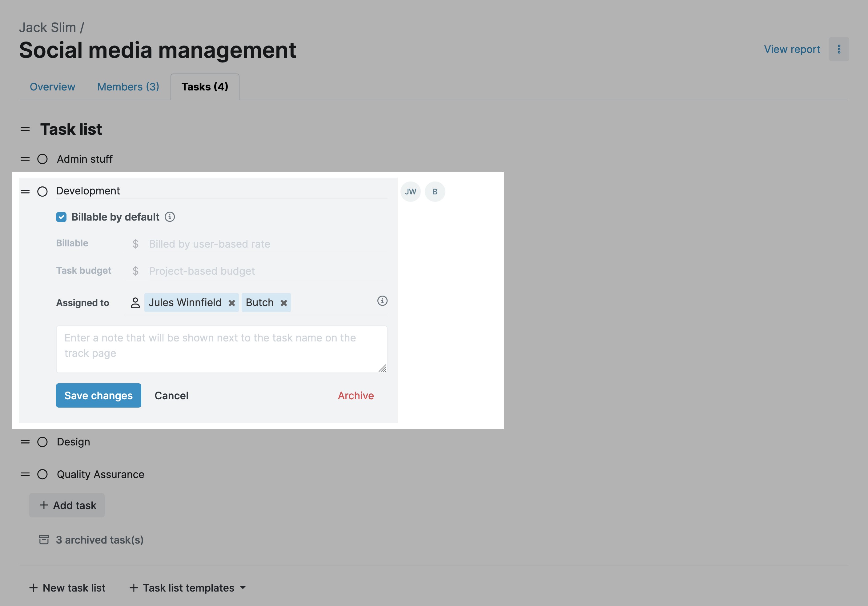The height and width of the screenshot is (606, 868).
Task: Click the B member avatar
Action: coord(435,192)
